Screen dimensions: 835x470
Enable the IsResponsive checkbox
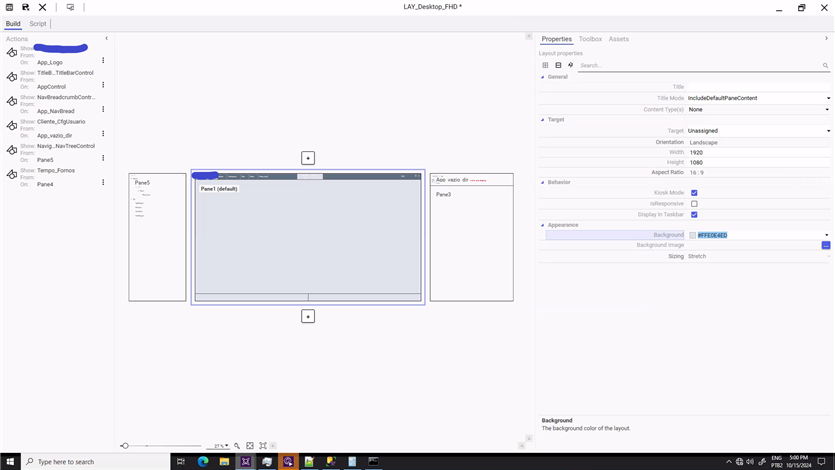(x=694, y=204)
